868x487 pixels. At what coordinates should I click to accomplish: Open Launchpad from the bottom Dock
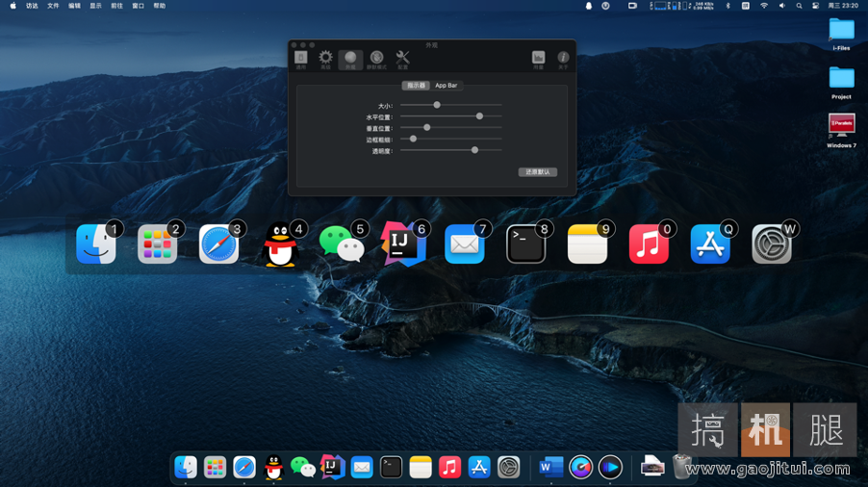215,468
